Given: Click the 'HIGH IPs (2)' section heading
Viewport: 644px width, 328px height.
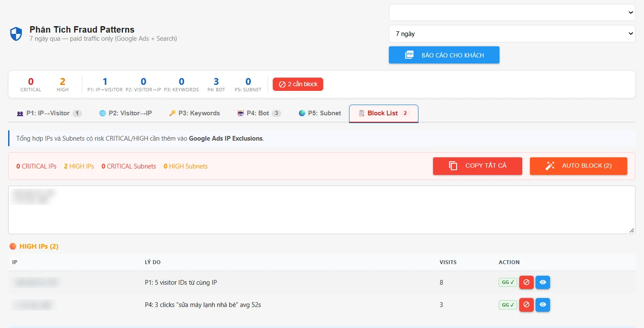Looking at the screenshot, I should (34, 247).
